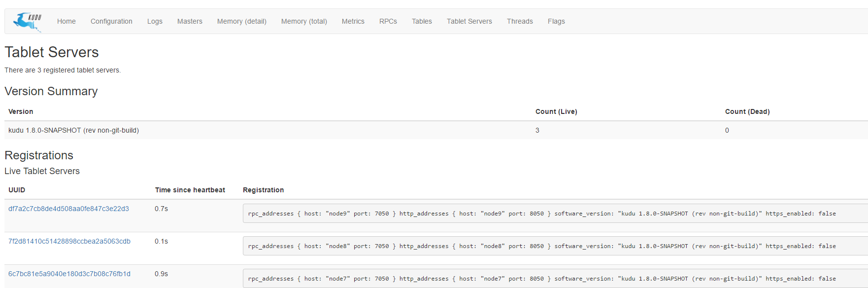This screenshot has height=288, width=868.
Task: Click the Time since heartbeat column header
Action: click(x=190, y=190)
